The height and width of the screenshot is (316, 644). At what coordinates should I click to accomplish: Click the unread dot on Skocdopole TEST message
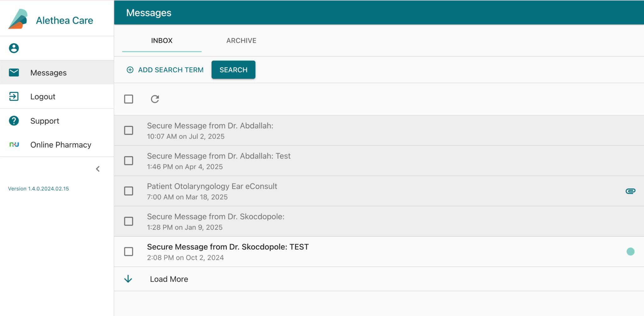click(630, 251)
